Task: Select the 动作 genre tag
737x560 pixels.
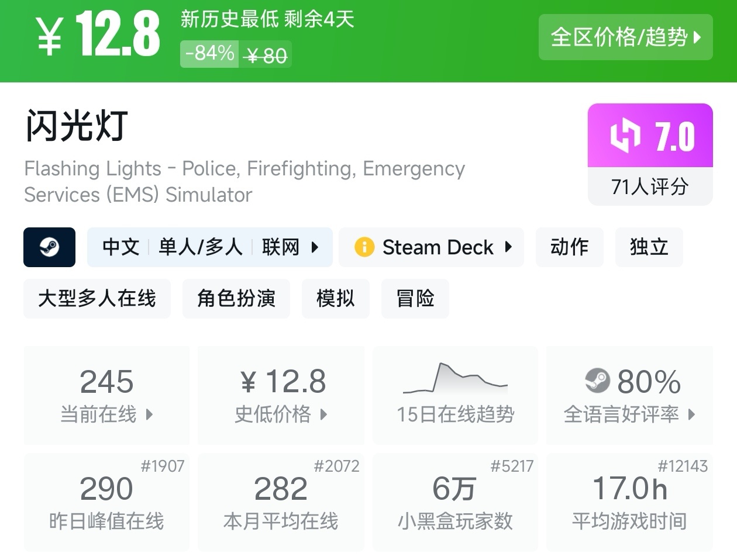Action: (569, 247)
